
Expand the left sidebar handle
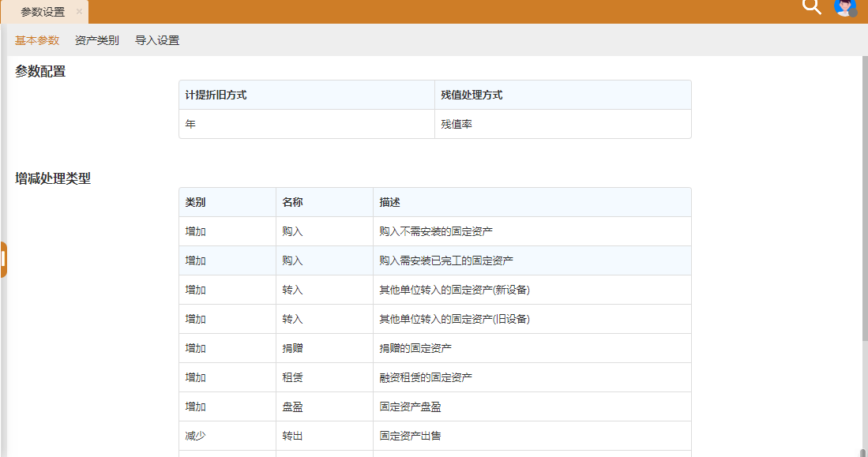coord(4,260)
